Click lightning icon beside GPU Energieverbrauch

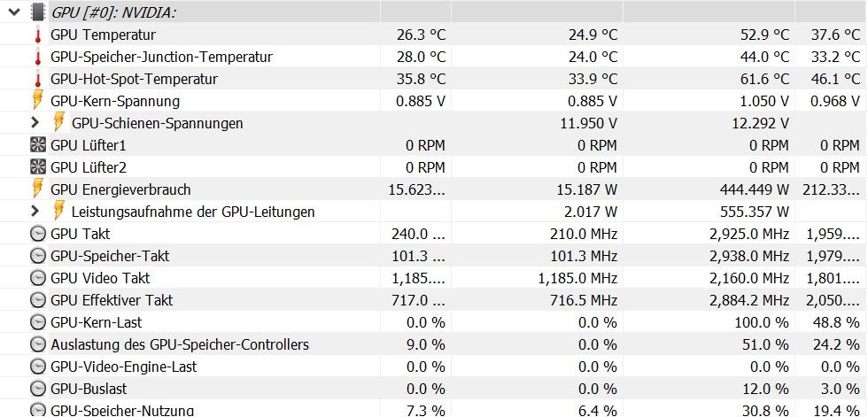click(x=37, y=189)
